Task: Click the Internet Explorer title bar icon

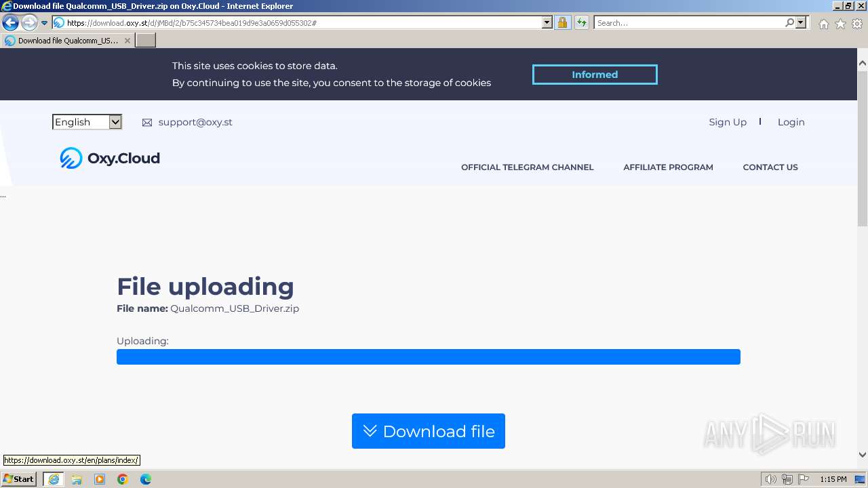Action: pos(7,6)
